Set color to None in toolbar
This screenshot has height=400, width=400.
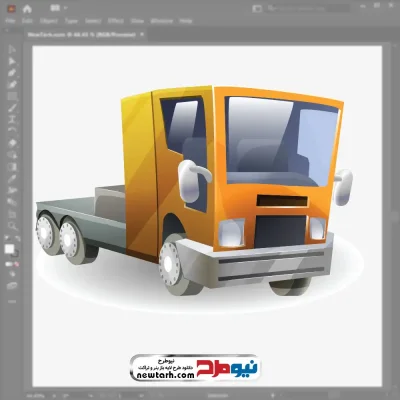(x=17, y=264)
